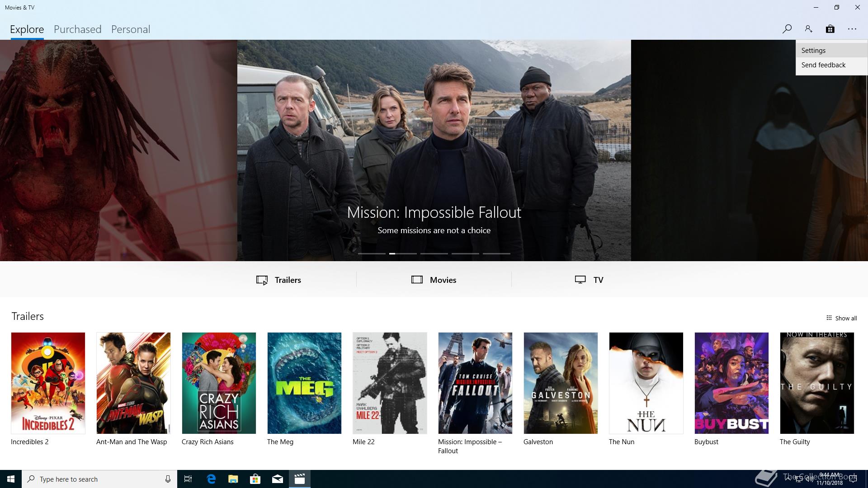This screenshot has width=868, height=488.
Task: Click the Show all grid icon
Action: [829, 318]
